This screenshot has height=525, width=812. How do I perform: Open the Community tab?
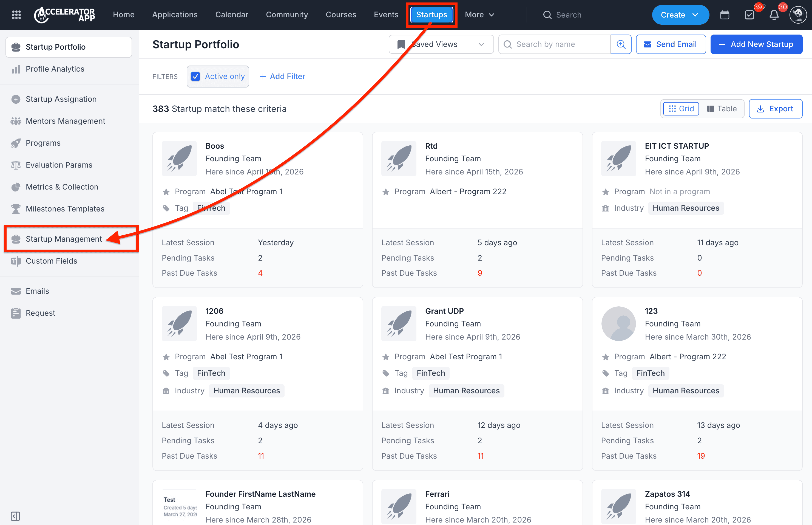(x=287, y=15)
